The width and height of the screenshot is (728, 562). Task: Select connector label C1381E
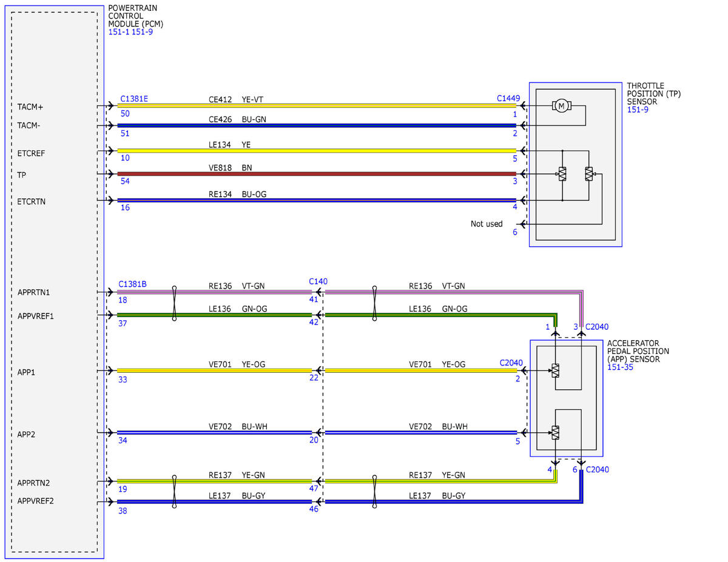(x=134, y=98)
